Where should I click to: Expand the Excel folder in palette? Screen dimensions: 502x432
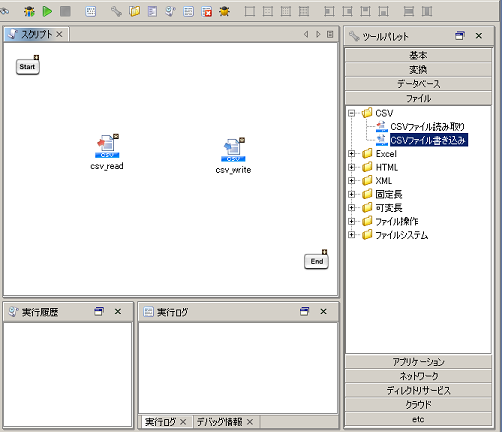pyautogui.click(x=351, y=154)
